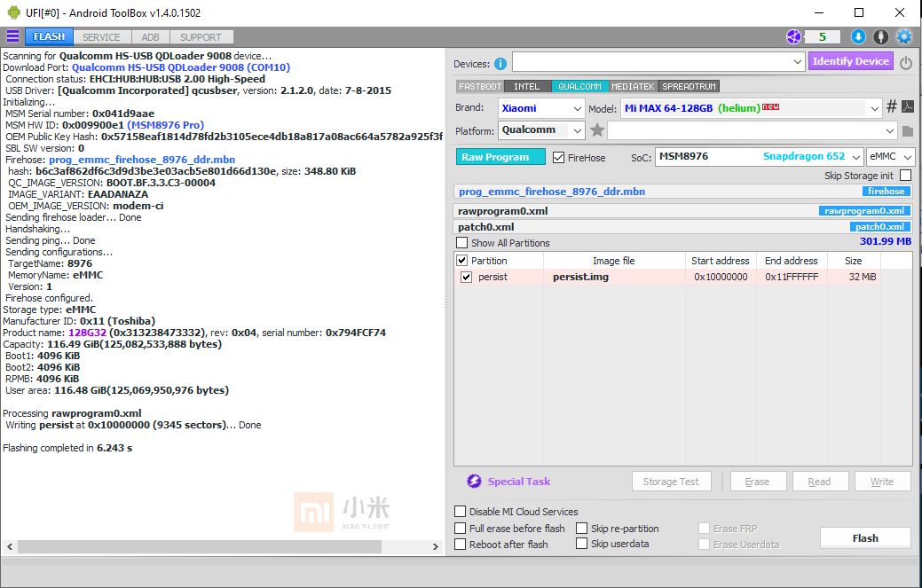
Task: Click the Special Task lightning icon
Action: click(x=474, y=481)
